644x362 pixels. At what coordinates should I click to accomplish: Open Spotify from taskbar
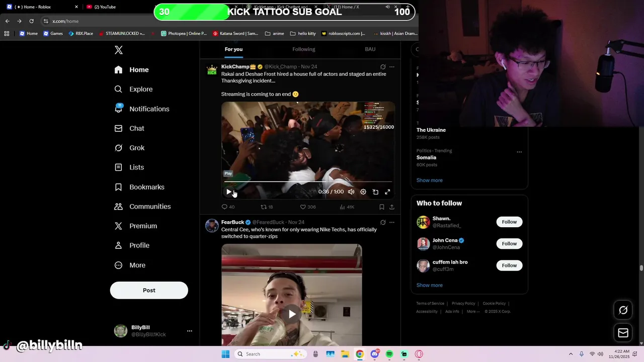point(389,354)
